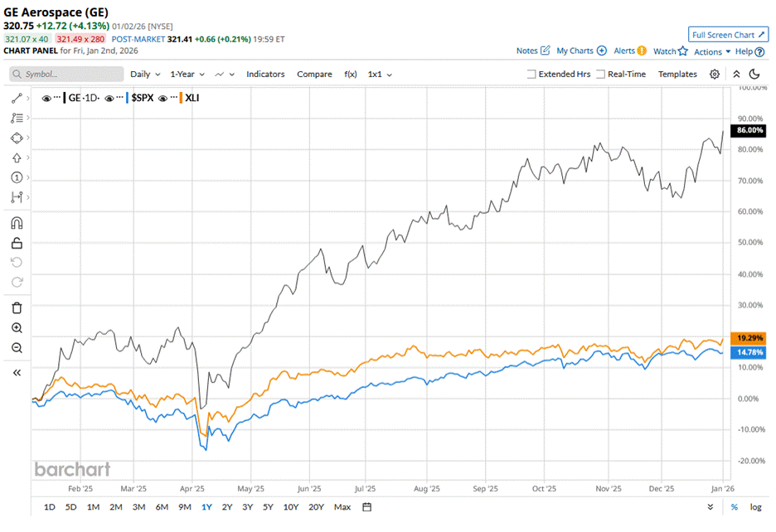Open the chart type line-style dropdown
The height and width of the screenshot is (532, 776).
tap(224, 75)
